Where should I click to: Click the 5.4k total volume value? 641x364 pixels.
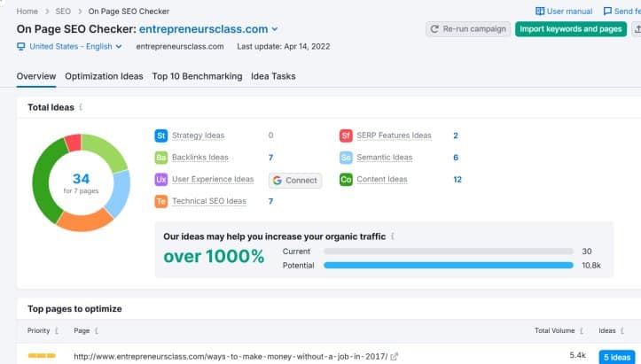coord(578,355)
